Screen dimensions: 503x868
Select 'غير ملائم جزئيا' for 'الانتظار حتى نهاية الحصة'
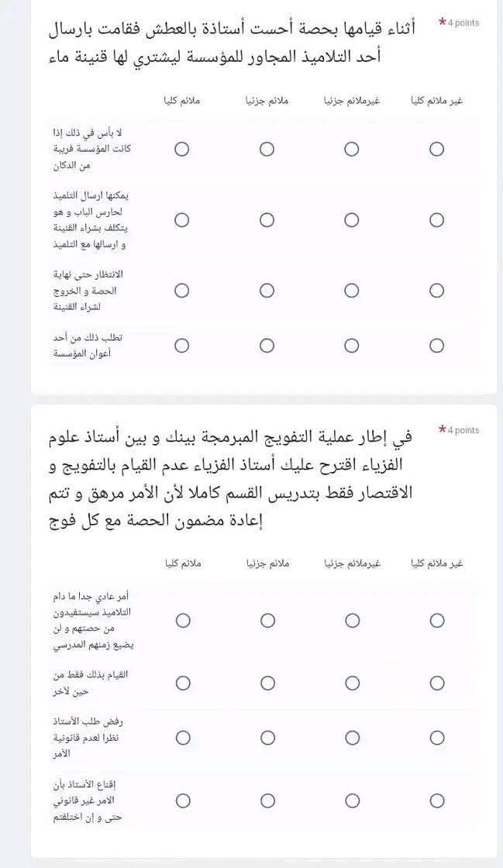[352, 291]
